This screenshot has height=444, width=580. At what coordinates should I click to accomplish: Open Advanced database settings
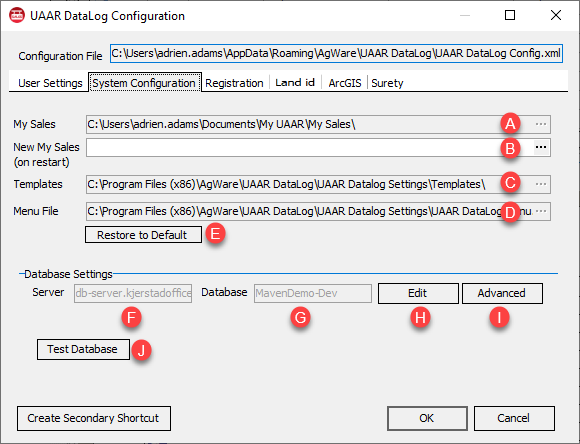(502, 293)
